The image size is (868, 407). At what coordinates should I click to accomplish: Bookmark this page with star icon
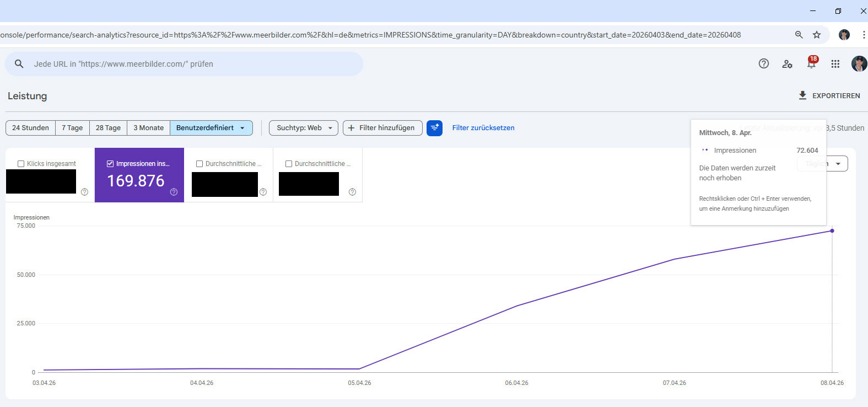point(817,35)
